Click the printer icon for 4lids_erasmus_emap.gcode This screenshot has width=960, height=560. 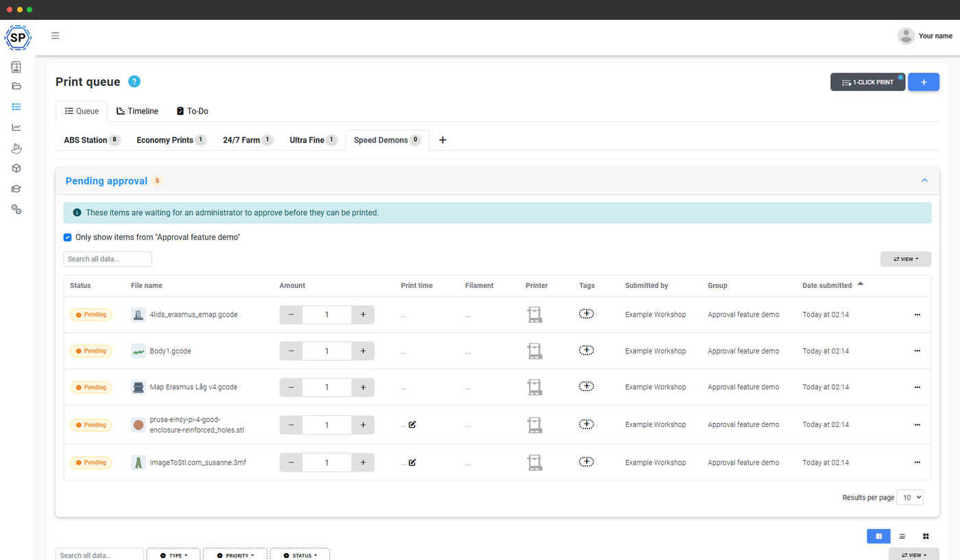coord(533,315)
